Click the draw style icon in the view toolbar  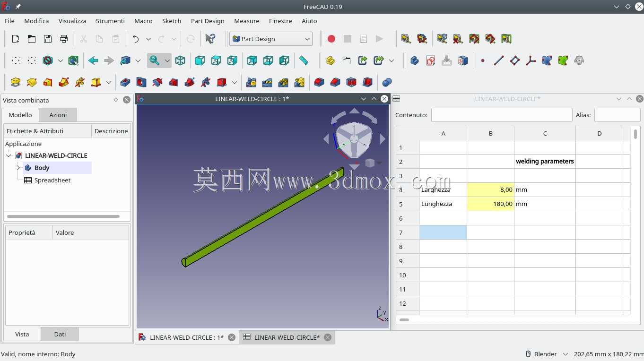click(x=47, y=60)
